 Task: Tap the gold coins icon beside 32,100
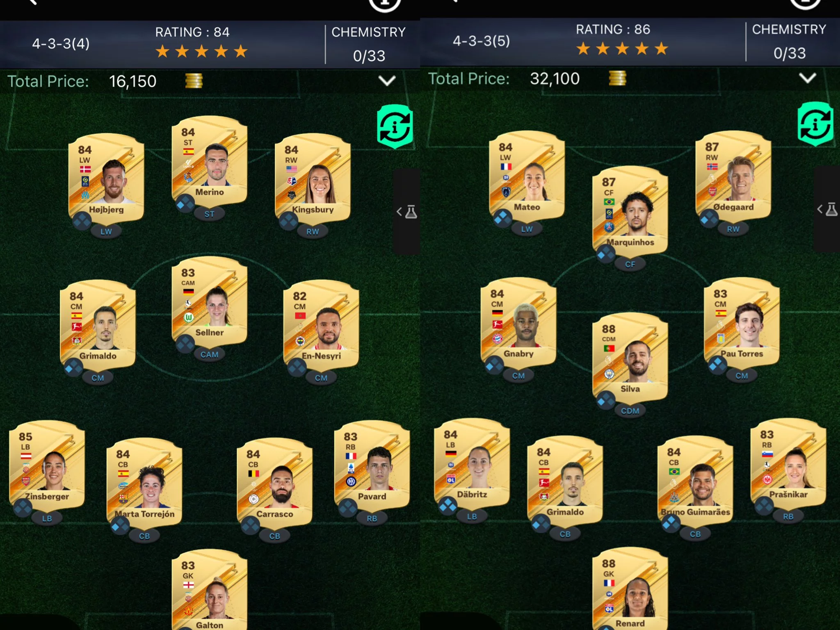617,78
